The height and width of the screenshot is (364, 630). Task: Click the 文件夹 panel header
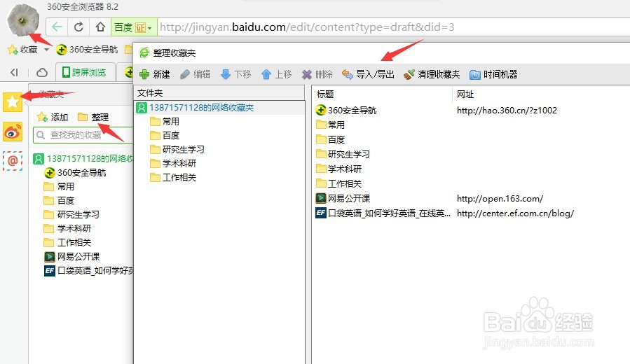pos(219,93)
